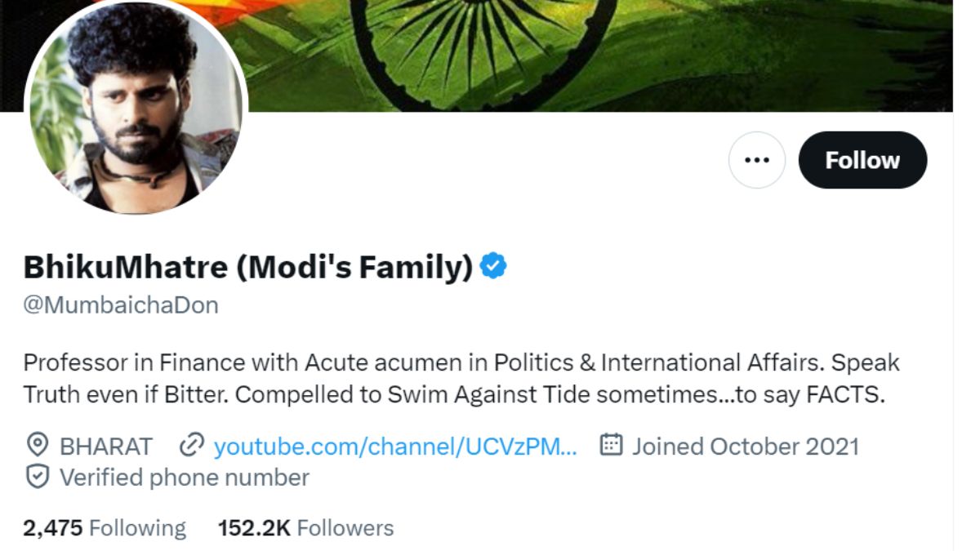Open the three-dot more options menu
This screenshot has width=980, height=551.
[x=757, y=160]
